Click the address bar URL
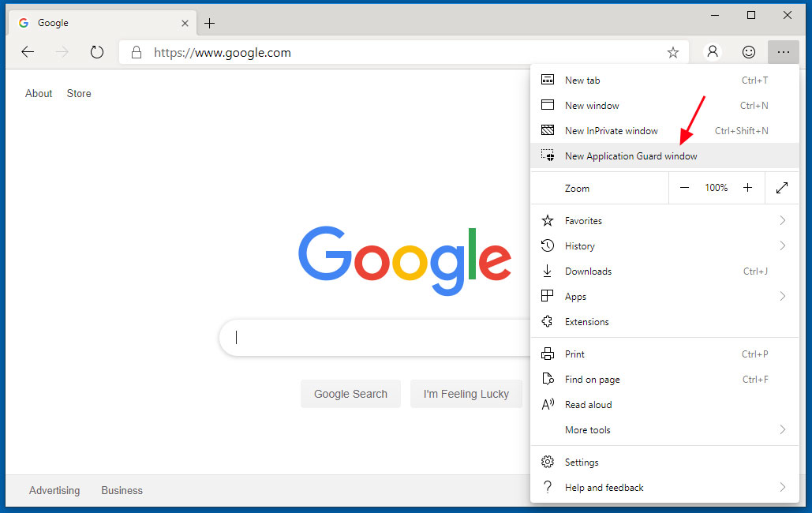812x513 pixels. pos(223,52)
